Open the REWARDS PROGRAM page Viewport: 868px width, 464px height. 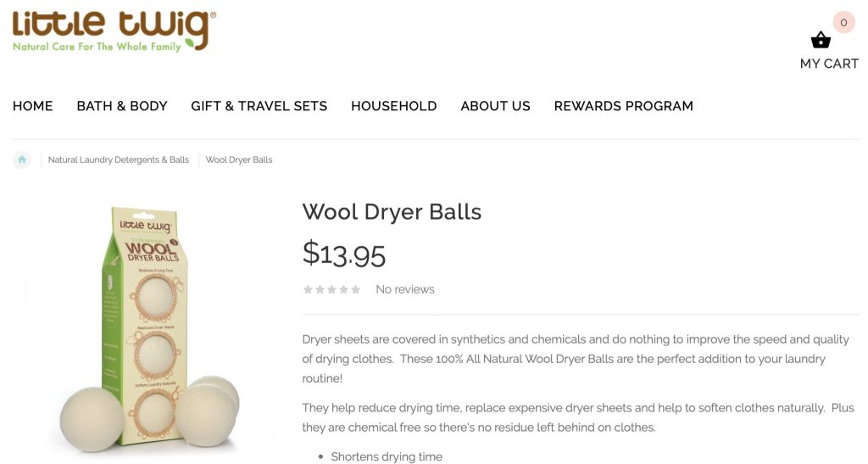[x=623, y=106]
